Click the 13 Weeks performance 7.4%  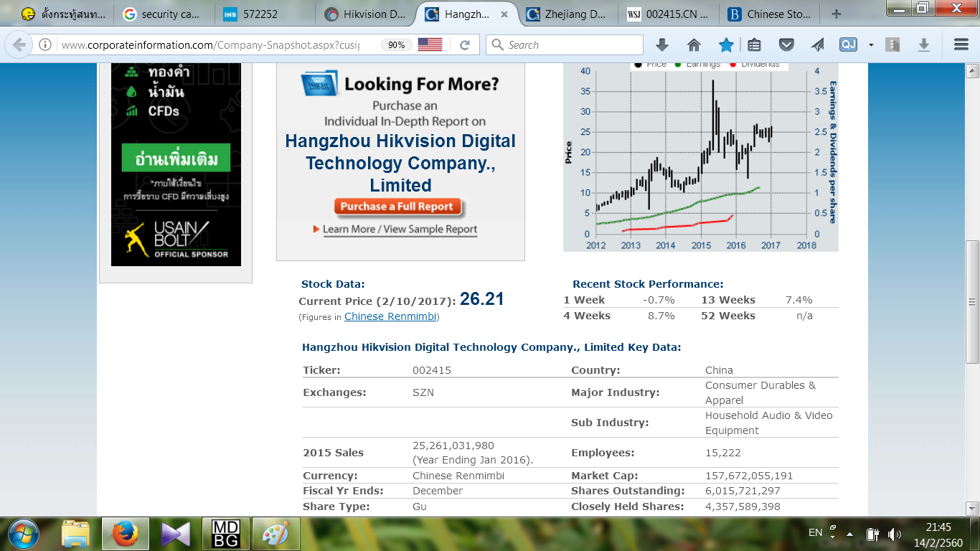pos(799,300)
